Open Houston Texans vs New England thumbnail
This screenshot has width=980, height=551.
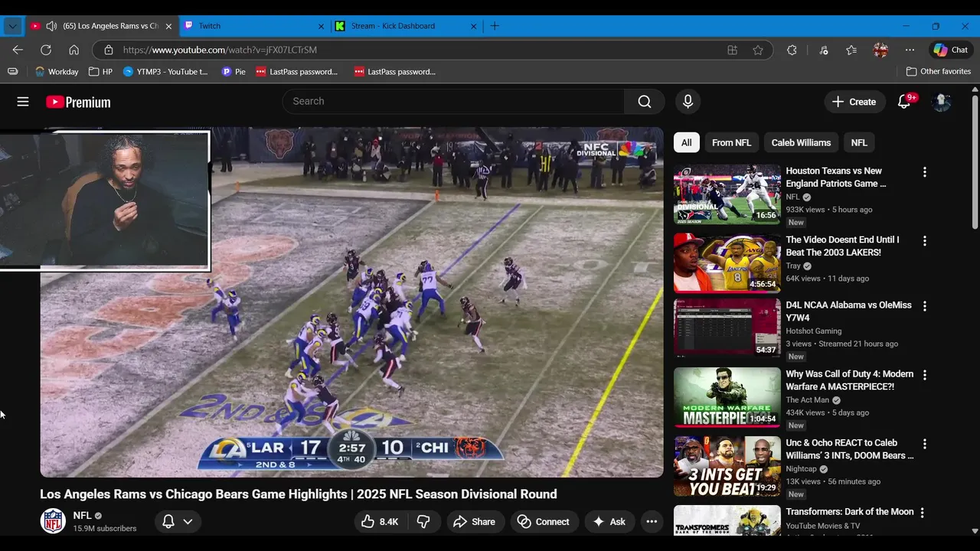[727, 194]
